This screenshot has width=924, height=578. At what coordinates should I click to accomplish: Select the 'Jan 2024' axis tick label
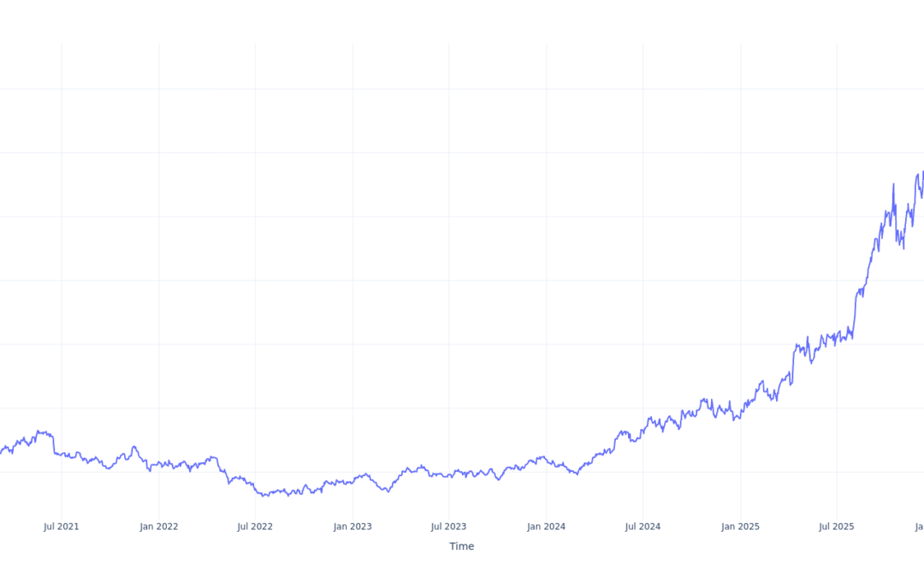[546, 527]
